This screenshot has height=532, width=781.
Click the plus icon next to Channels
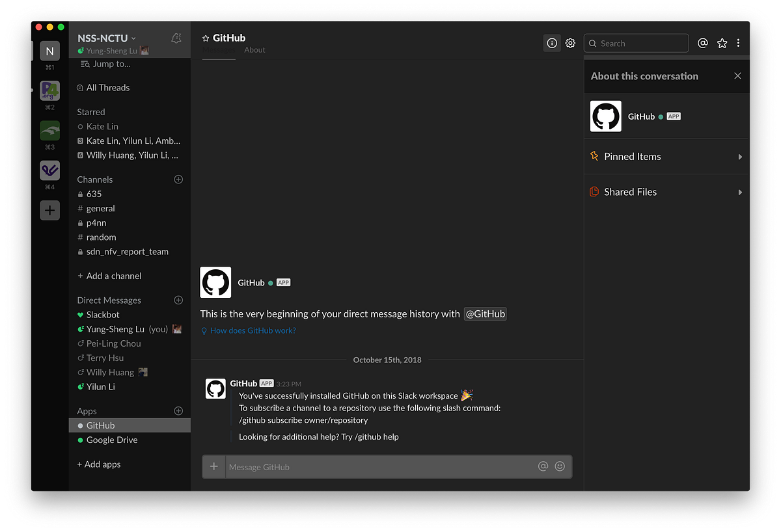point(178,180)
